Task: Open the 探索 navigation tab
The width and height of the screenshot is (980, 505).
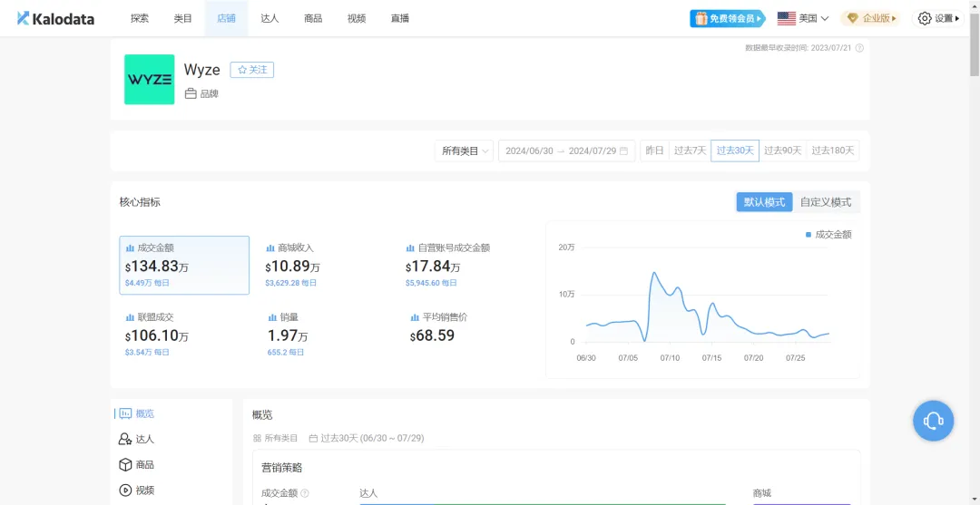Action: coord(140,18)
